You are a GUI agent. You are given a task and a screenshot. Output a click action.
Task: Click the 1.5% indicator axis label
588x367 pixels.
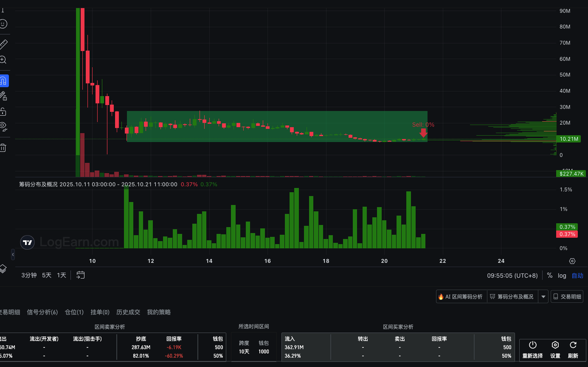[565, 189]
